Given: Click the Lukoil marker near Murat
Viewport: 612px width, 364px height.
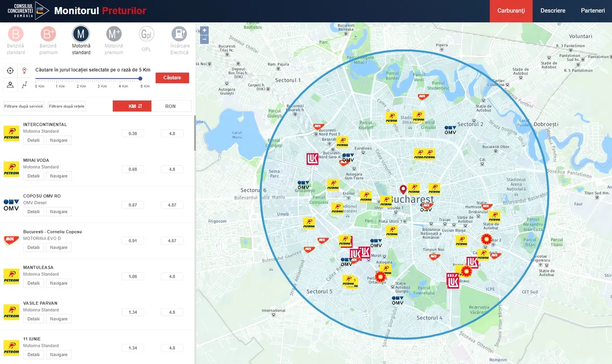Looking at the screenshot, I should pyautogui.click(x=364, y=252).
